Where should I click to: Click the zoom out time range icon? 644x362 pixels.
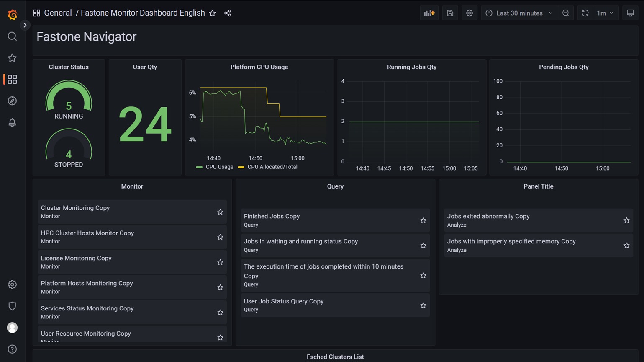566,13
